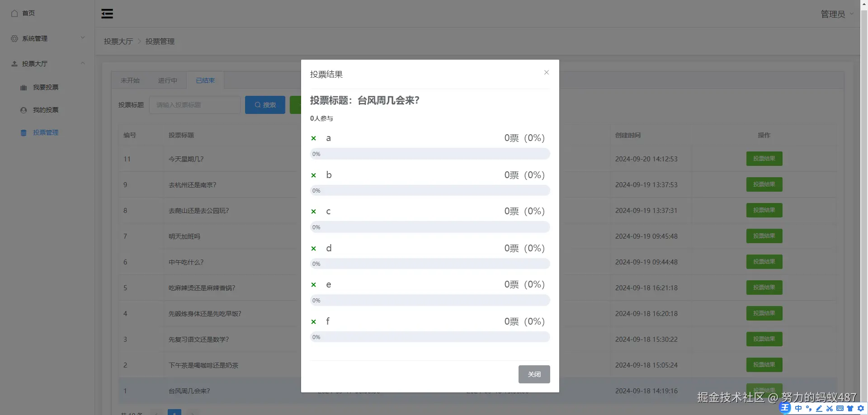Click 投票结果 button for row 去杭州还是南京?
Image resolution: width=868 pixels, height=415 pixels.
coord(764,184)
